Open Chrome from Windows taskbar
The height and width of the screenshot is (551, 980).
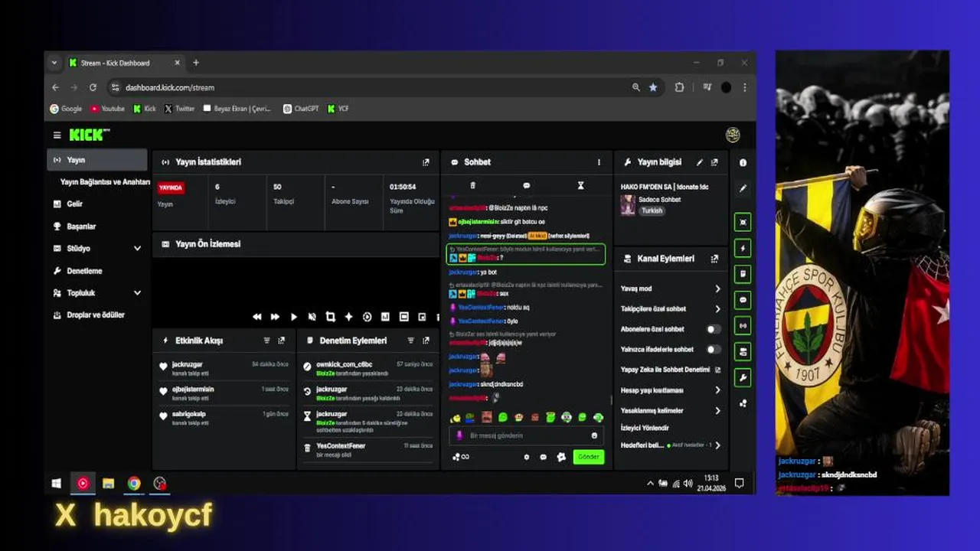(134, 483)
